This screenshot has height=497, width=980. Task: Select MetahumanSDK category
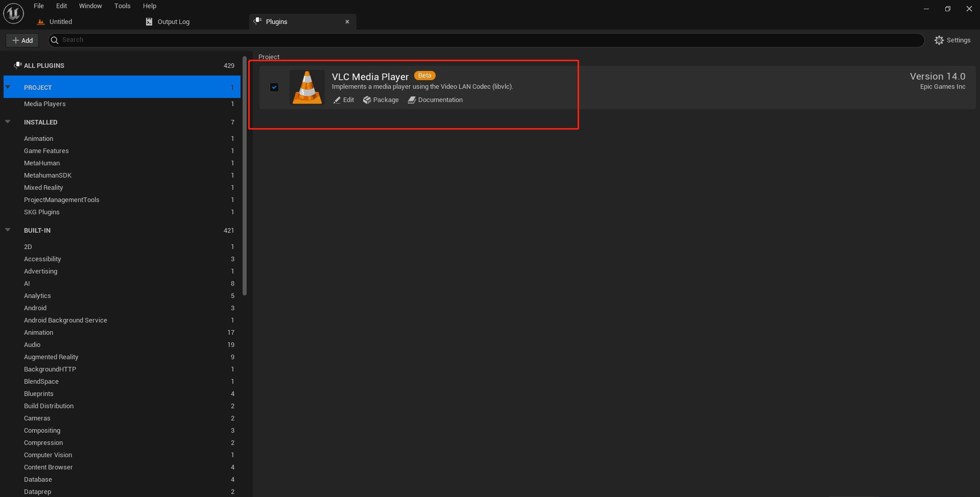tap(122, 175)
